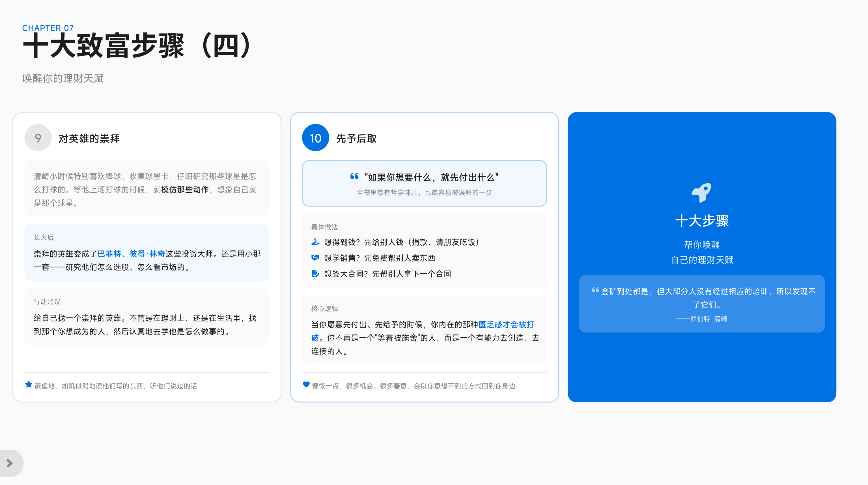Screen dimensions: 868x485
Task: Click the 巴菲特、彼得·林奇 blue highlighted text
Action: coord(131,254)
